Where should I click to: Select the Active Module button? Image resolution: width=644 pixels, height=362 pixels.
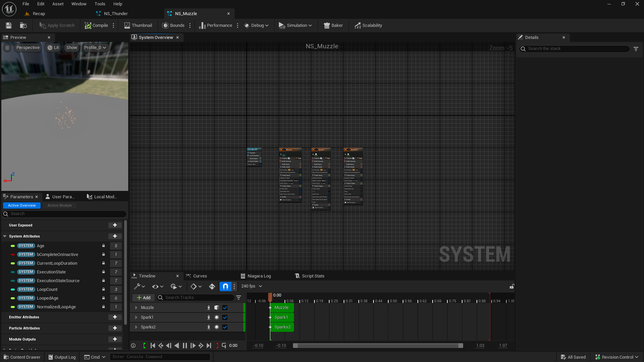pyautogui.click(x=59, y=205)
